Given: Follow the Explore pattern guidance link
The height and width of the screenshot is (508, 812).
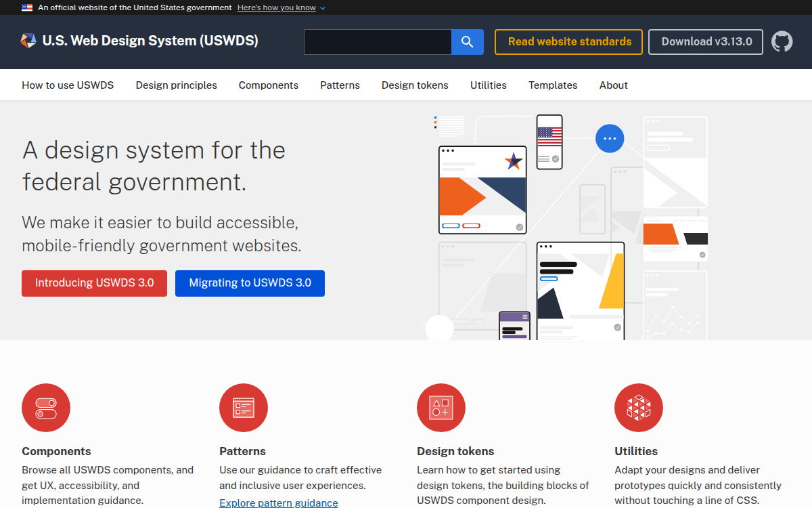Looking at the screenshot, I should tap(279, 503).
